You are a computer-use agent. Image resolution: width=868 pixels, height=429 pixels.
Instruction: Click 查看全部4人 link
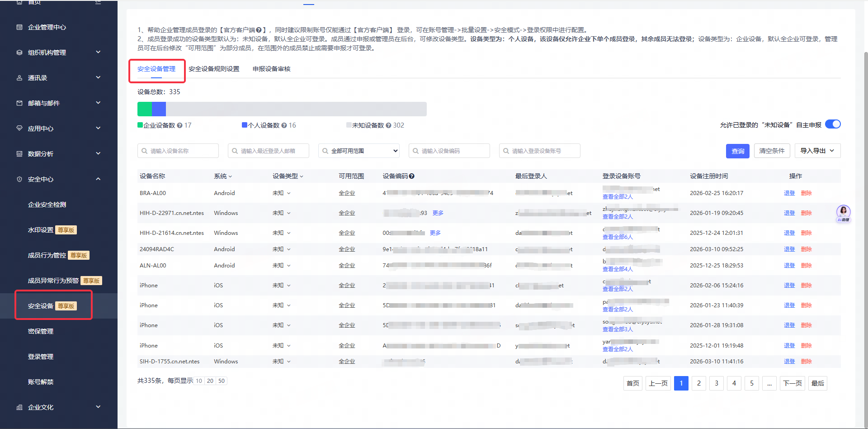tap(618, 269)
